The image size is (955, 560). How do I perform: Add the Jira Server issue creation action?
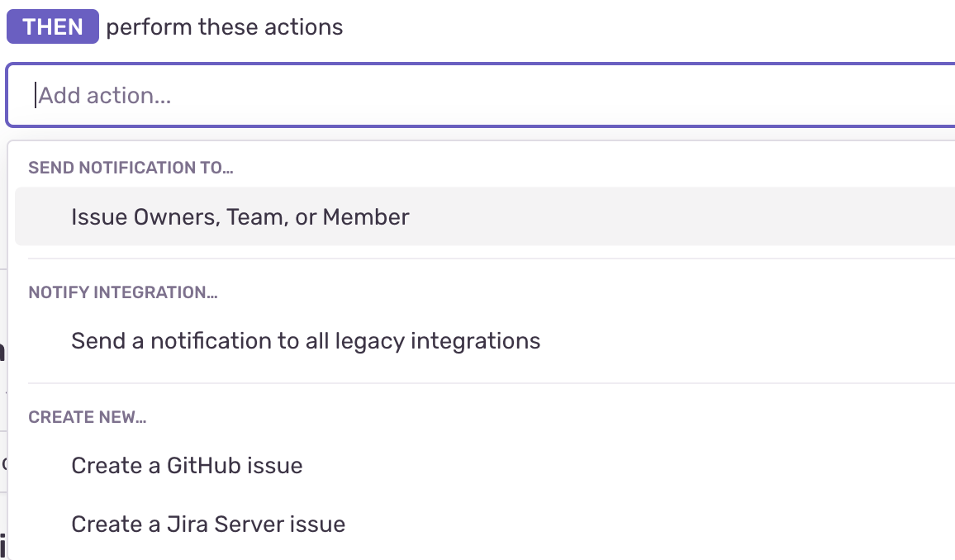(208, 524)
